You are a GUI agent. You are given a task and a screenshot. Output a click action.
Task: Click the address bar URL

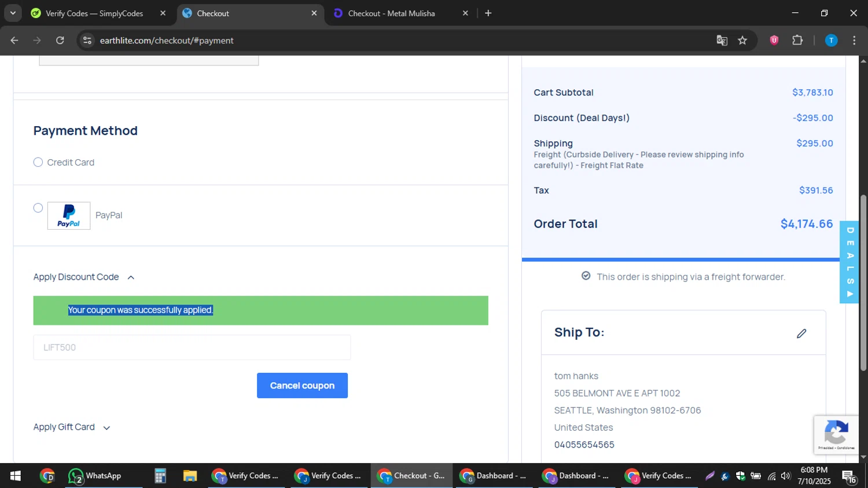click(167, 41)
